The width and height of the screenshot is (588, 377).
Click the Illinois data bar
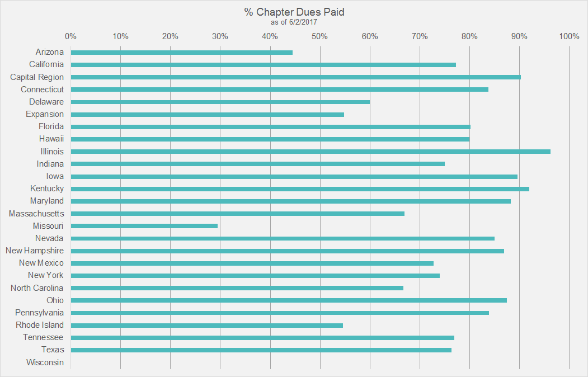[x=311, y=152]
